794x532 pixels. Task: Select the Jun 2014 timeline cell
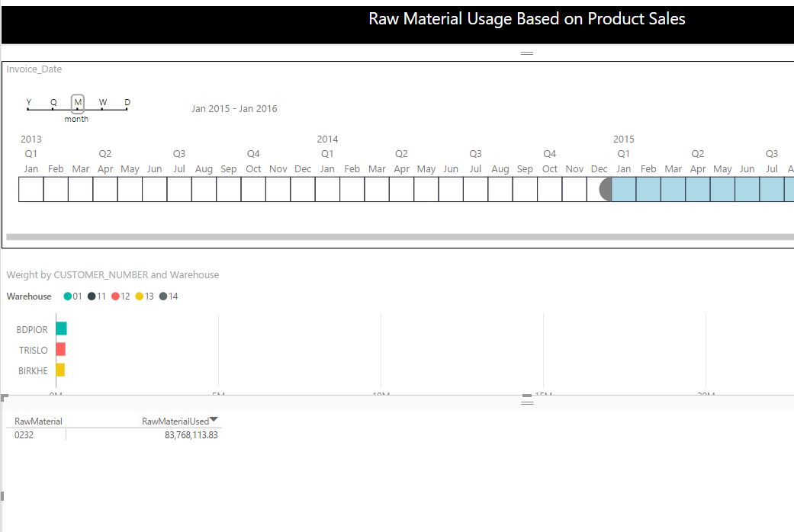click(x=451, y=189)
